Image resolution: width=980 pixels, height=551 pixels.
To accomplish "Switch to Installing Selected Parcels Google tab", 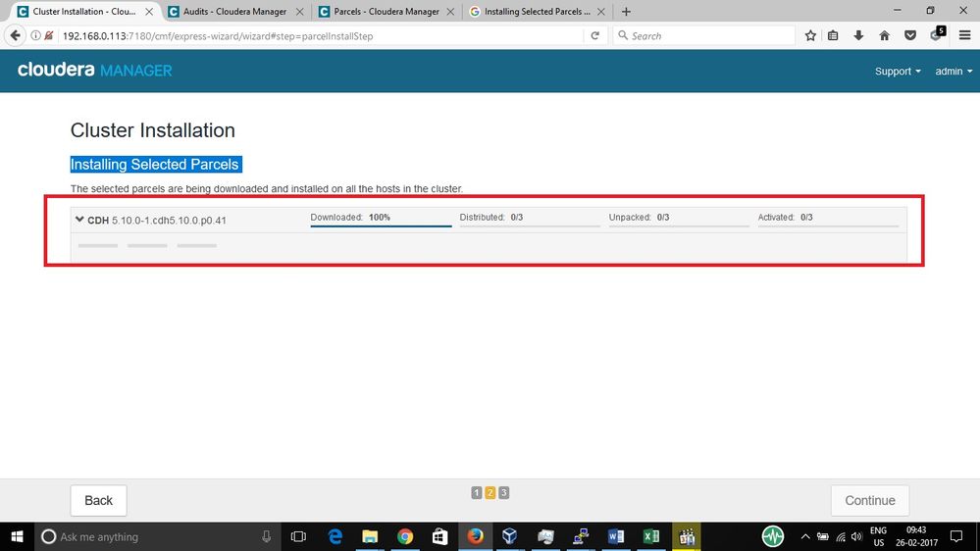I will (537, 11).
